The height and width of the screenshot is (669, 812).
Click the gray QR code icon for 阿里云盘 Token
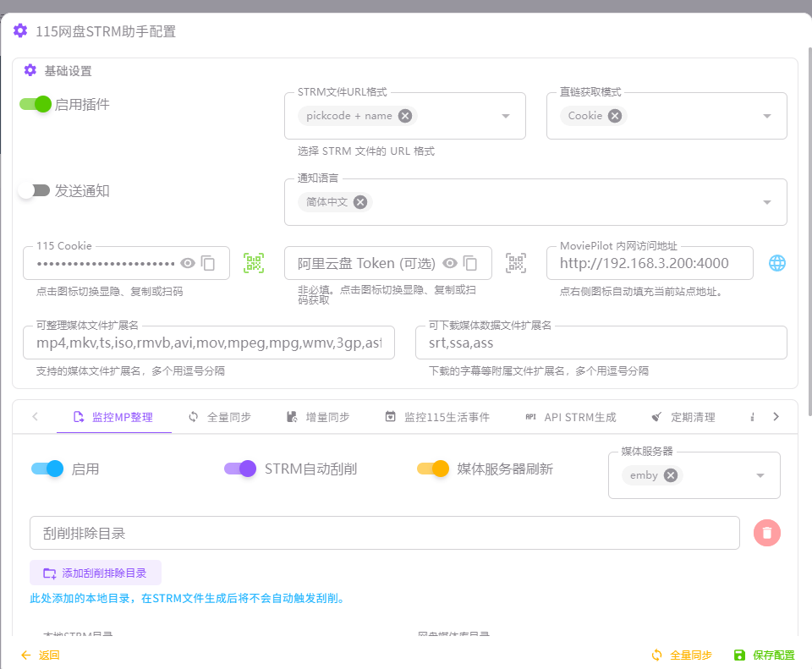[x=516, y=263]
